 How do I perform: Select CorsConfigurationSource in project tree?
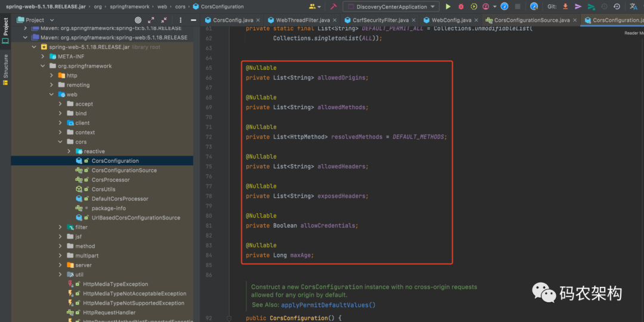124,170
